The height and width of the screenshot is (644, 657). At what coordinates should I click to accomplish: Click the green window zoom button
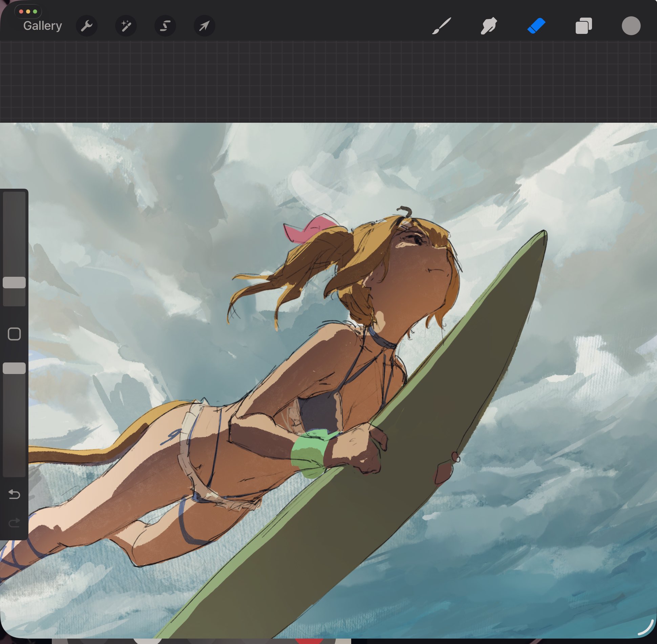(35, 12)
